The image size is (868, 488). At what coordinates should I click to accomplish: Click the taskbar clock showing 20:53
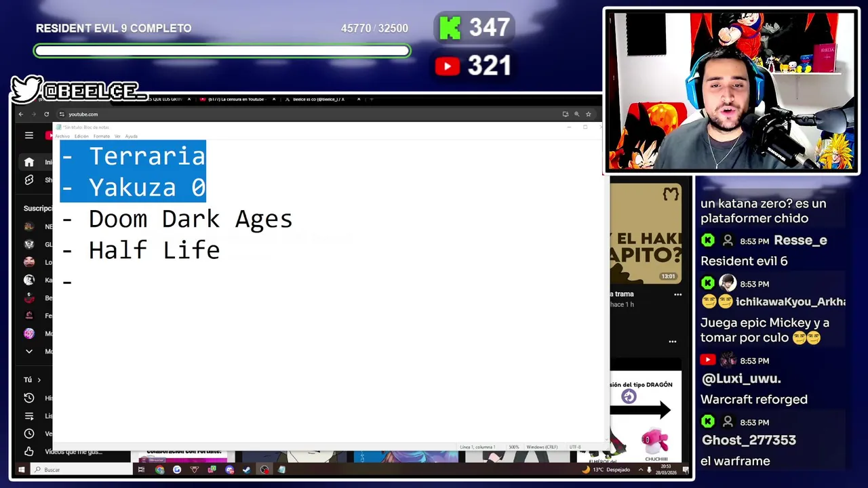[665, 469]
